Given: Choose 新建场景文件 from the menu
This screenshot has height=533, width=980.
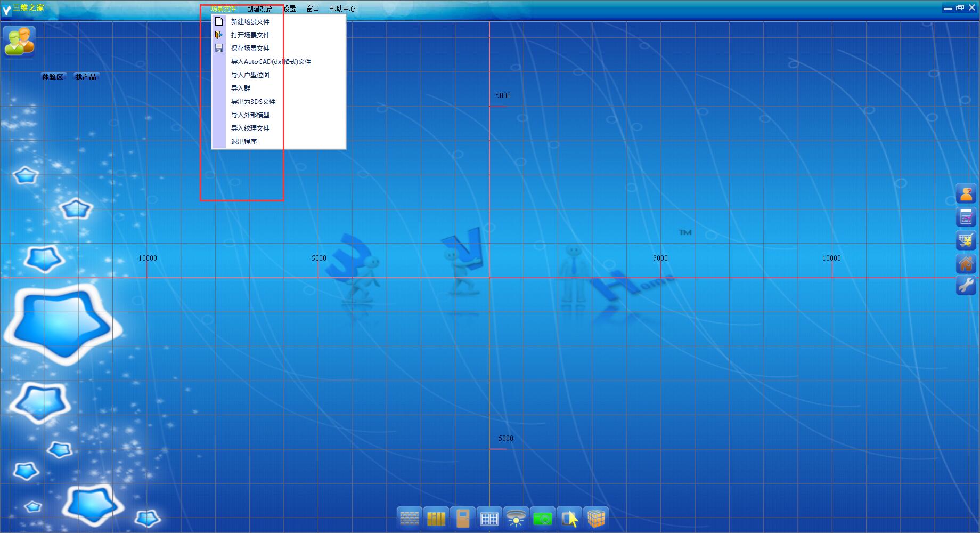Looking at the screenshot, I should pos(250,21).
